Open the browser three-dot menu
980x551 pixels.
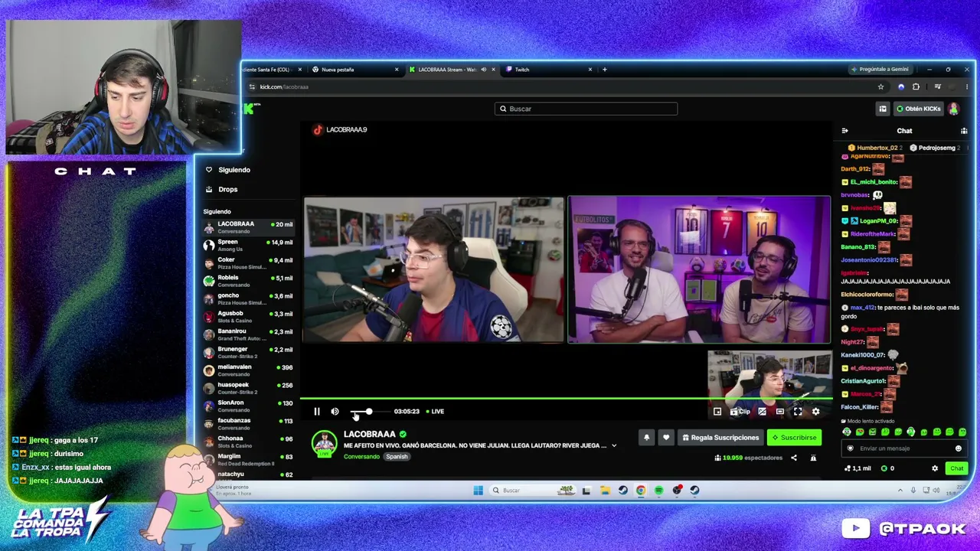tap(967, 86)
